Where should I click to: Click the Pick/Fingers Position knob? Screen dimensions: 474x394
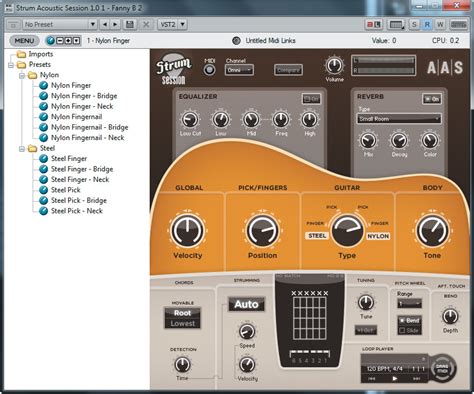tap(262, 230)
